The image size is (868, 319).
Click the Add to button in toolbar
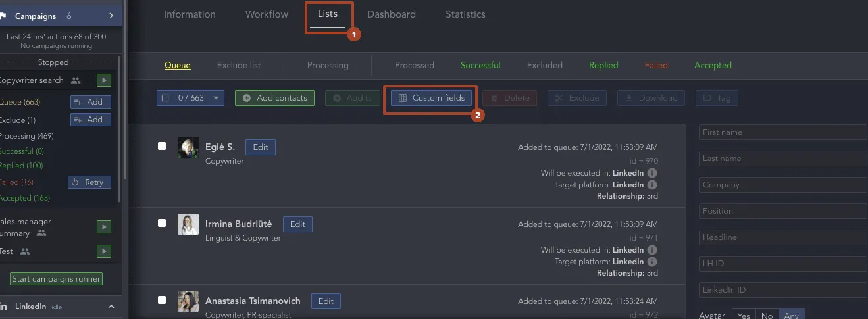(353, 98)
